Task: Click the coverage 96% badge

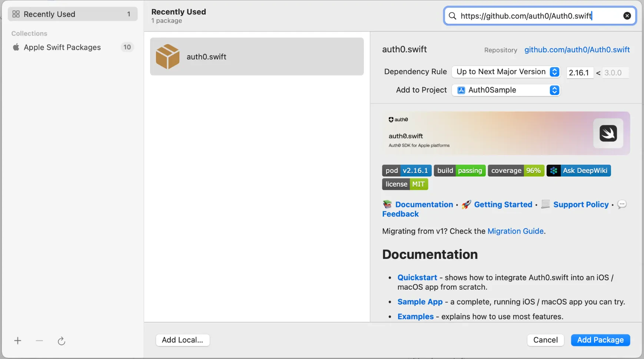Action: 516,171
